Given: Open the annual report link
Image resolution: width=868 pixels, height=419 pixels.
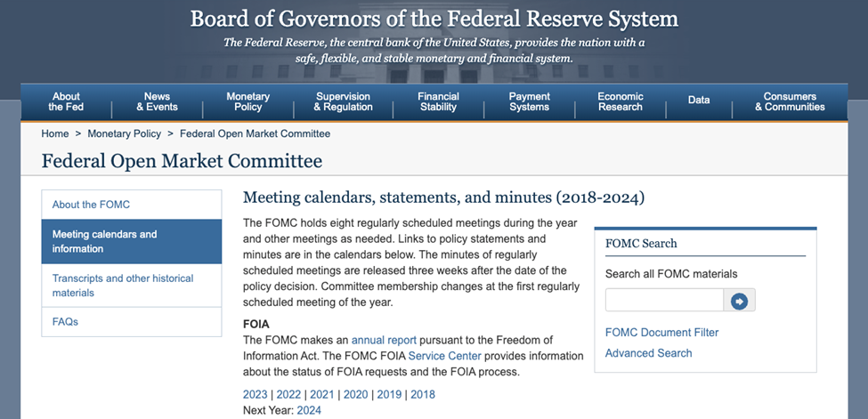Looking at the screenshot, I should click(384, 340).
